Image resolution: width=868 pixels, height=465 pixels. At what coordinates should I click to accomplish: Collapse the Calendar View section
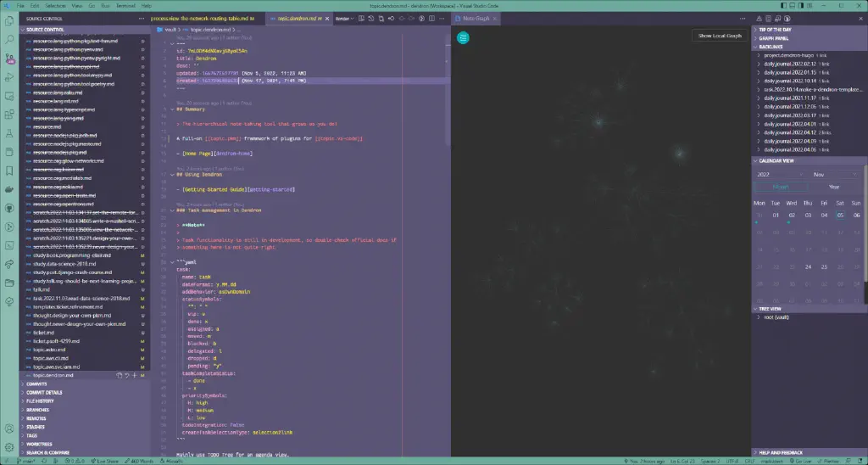pyautogui.click(x=810, y=160)
